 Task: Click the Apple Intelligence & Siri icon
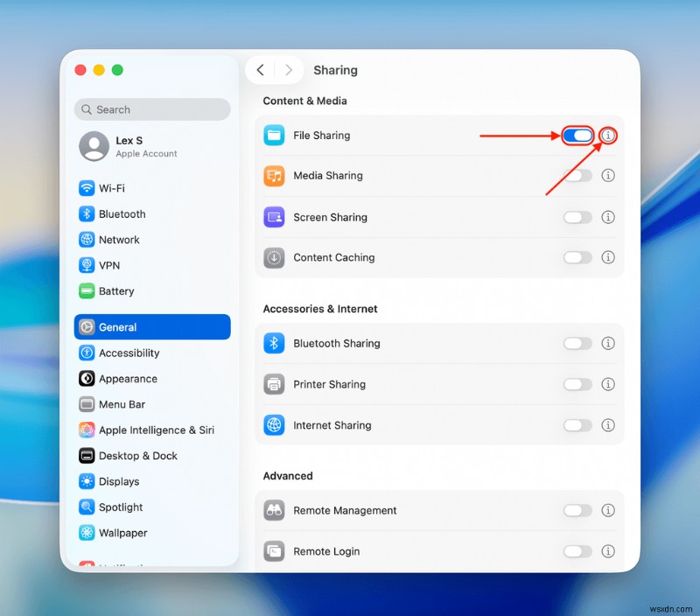pos(87,430)
